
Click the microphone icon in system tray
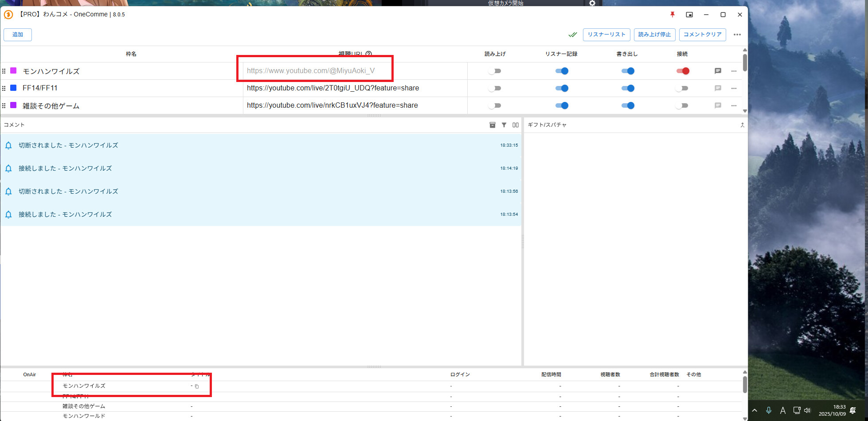769,410
